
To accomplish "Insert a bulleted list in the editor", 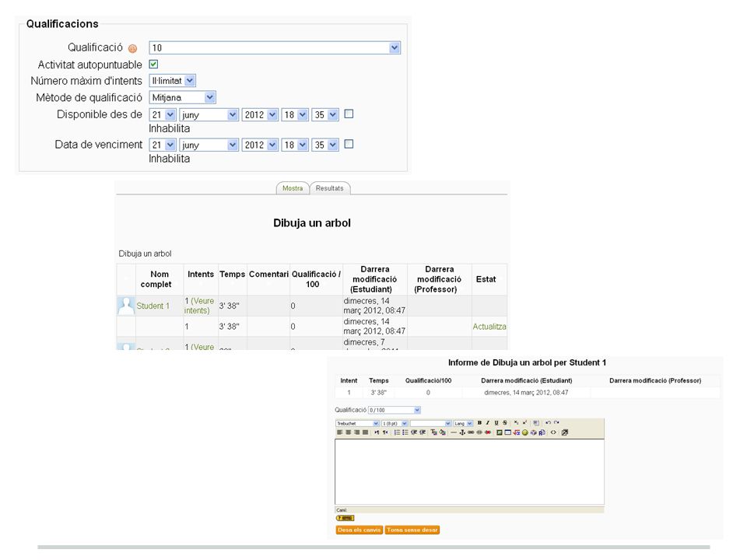I will [405, 432].
